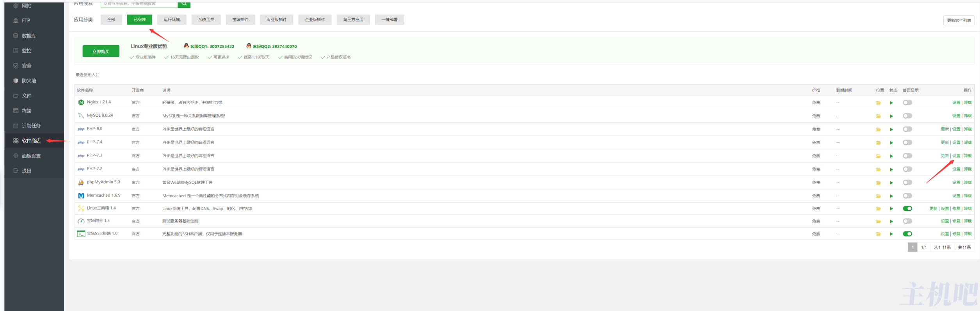This screenshot has width=980, height=311.
Task: Click page number 1 in pagination
Action: (x=912, y=247)
